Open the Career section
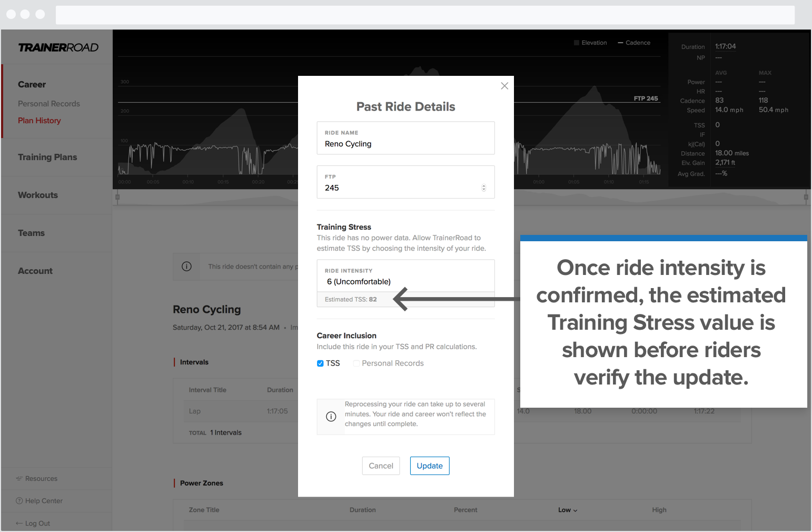The height and width of the screenshot is (532, 812). pos(32,84)
